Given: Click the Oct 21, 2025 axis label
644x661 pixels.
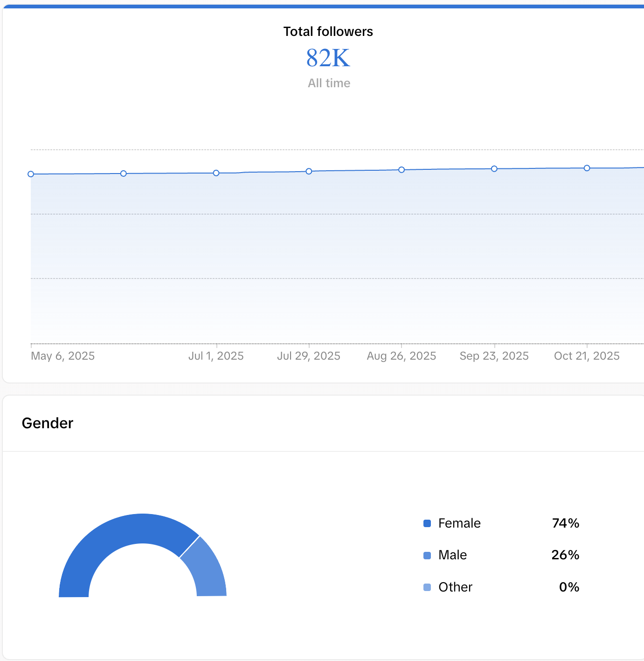Looking at the screenshot, I should pyautogui.click(x=587, y=356).
